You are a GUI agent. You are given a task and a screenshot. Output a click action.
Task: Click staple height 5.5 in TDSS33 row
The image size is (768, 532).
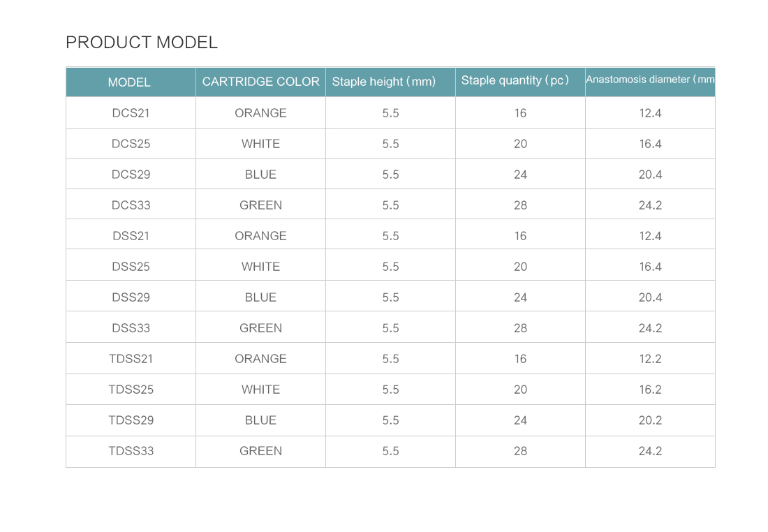390,451
